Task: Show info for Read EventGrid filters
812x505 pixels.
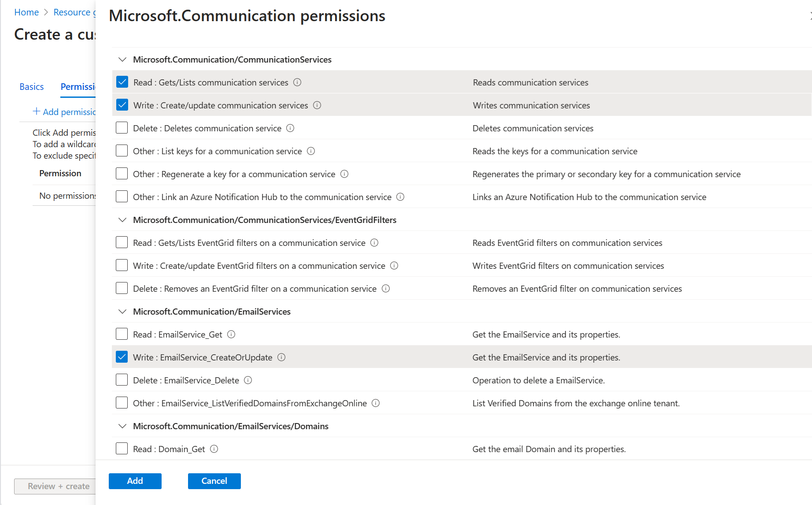Action: click(374, 243)
